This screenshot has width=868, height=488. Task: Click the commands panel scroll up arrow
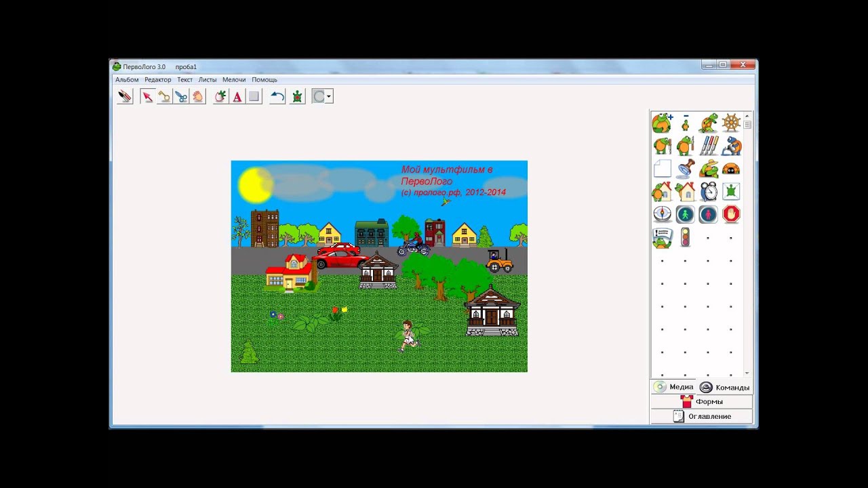(x=747, y=115)
